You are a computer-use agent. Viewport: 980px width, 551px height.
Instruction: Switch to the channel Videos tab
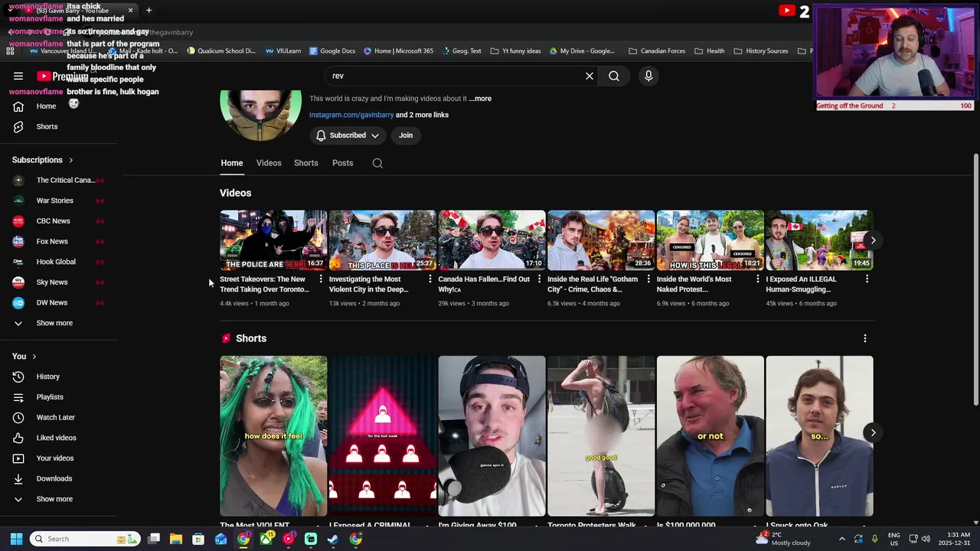(269, 163)
